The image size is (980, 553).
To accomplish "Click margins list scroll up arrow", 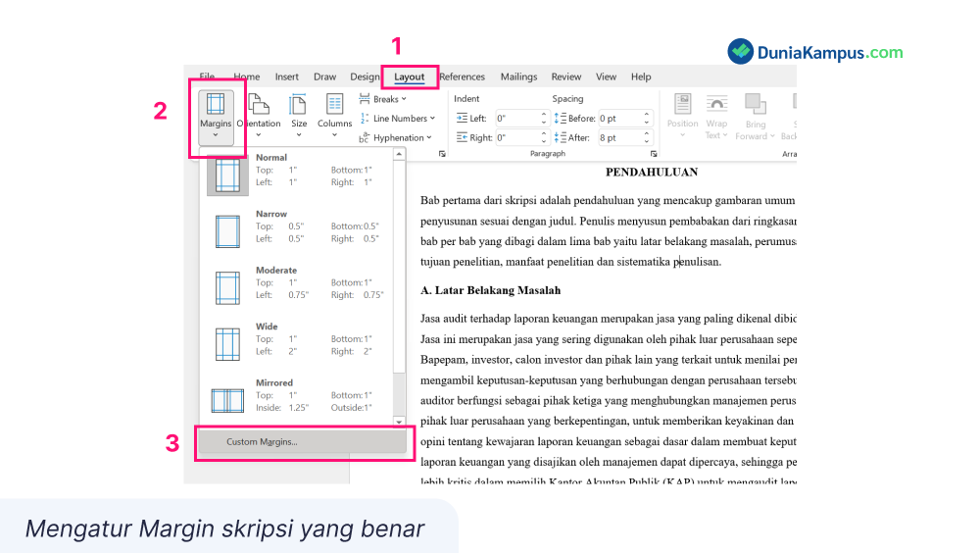I will [399, 154].
